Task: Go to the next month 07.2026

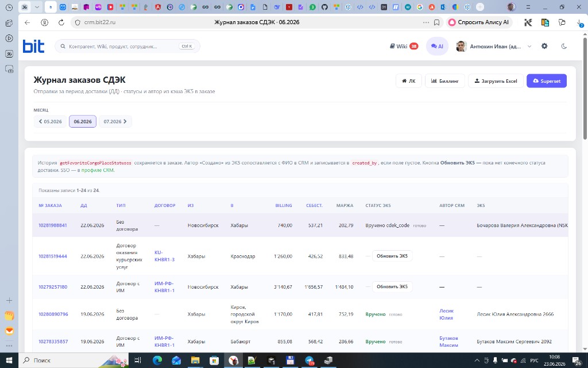Action: (115, 121)
